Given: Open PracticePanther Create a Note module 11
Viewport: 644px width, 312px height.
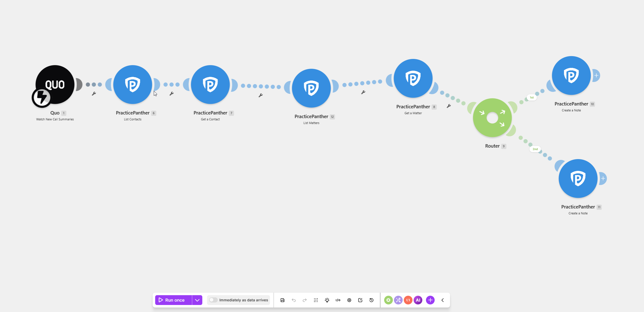Looking at the screenshot, I should coord(578,178).
